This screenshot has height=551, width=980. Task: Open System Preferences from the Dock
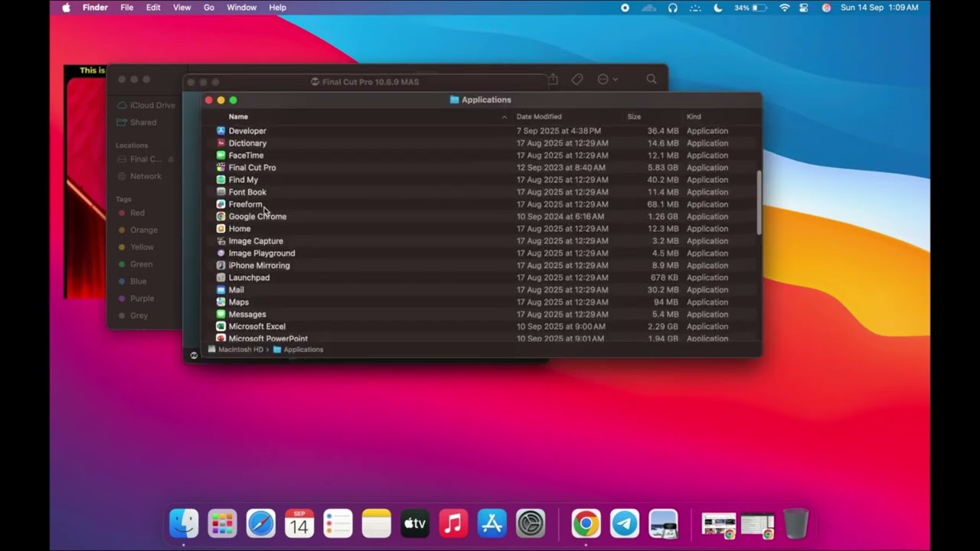(x=531, y=524)
